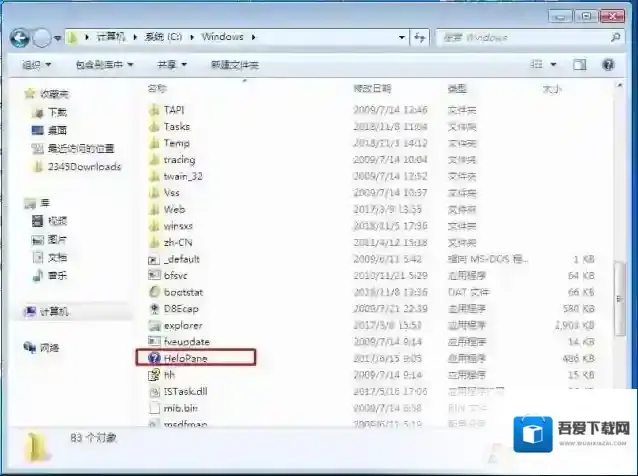Sort by the 修改日期 column header

[372, 88]
